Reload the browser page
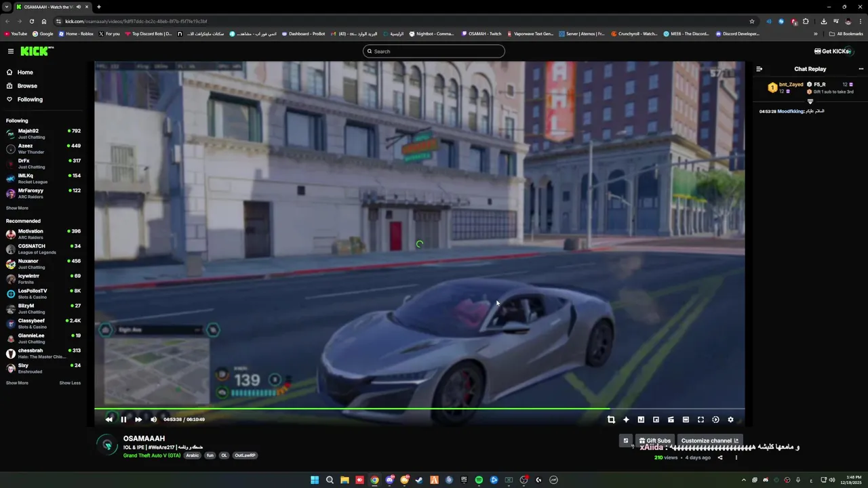Image resolution: width=868 pixels, height=488 pixels. tap(31, 21)
